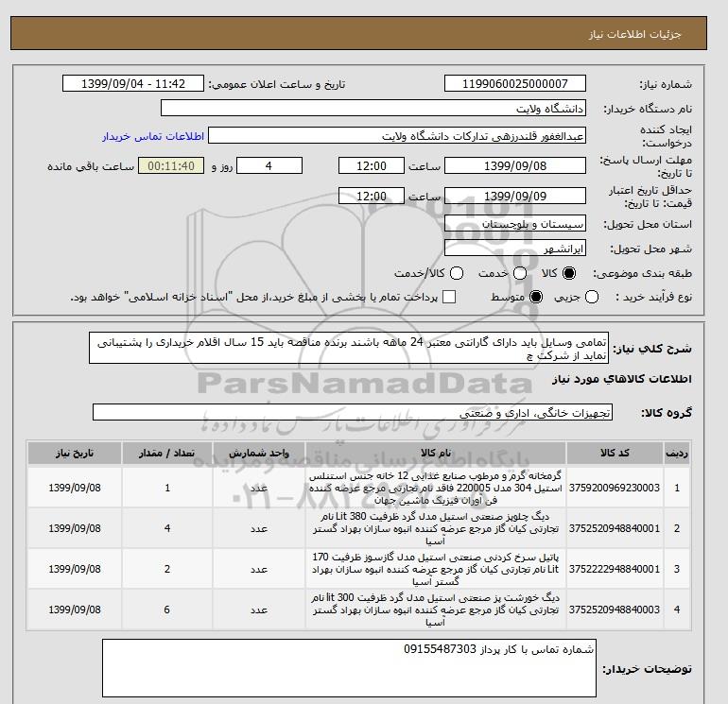Click the response deadline date 1399/09/08 field
The width and height of the screenshot is (728, 704).
515,165
